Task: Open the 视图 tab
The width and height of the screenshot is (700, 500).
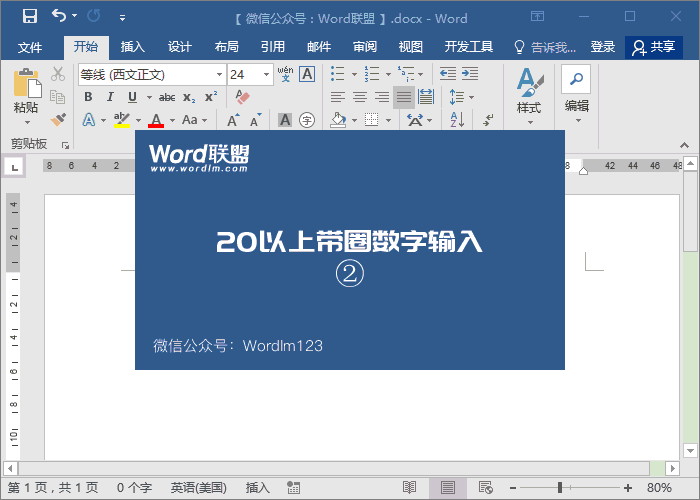Action: [410, 47]
